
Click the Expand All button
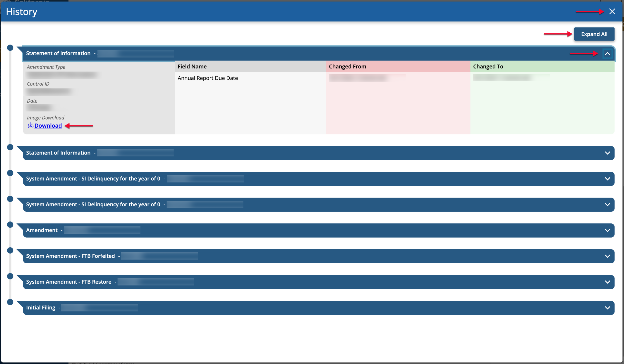[x=594, y=34]
